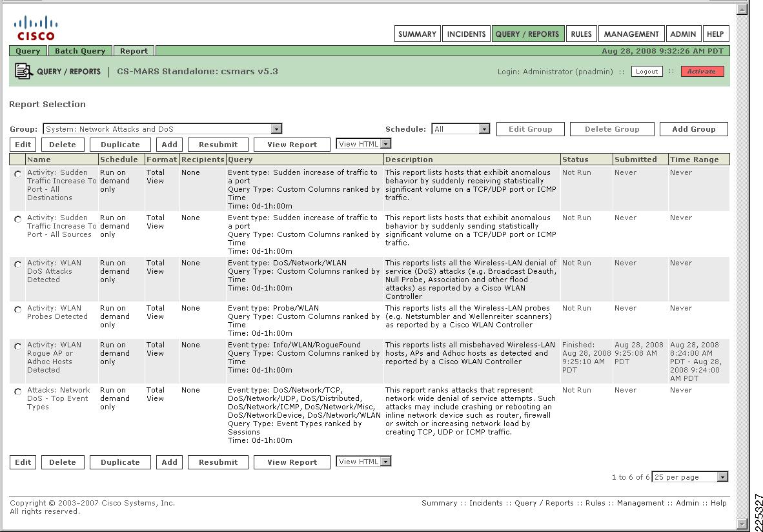Select the Network DoS Top Event Types report
763x532 pixels.
pyautogui.click(x=18, y=391)
